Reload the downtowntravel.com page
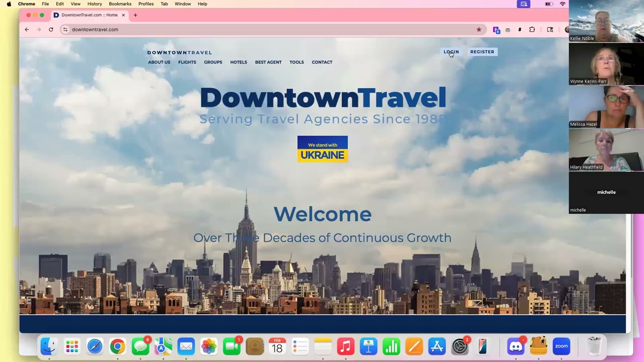The width and height of the screenshot is (644, 362). [x=51, y=30]
